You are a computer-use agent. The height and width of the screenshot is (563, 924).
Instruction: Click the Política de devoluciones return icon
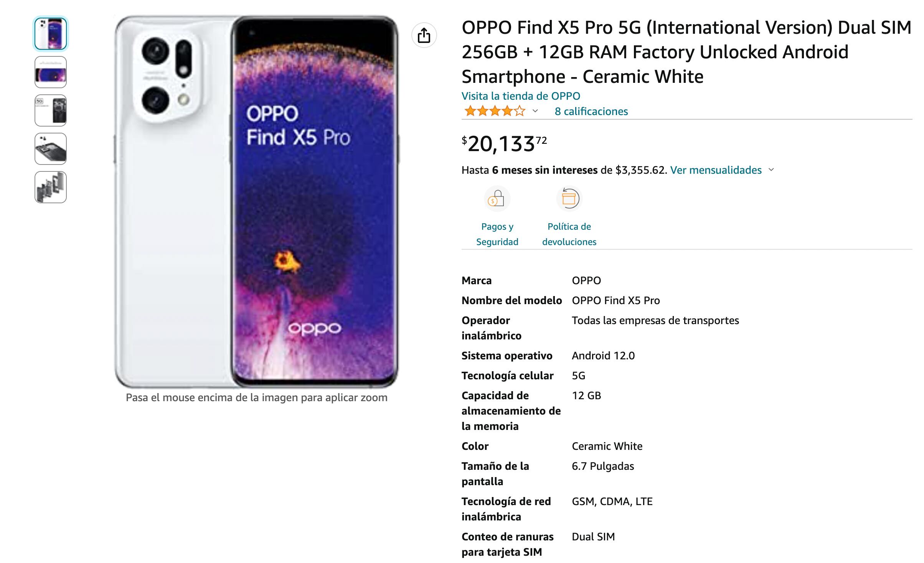[x=569, y=198]
